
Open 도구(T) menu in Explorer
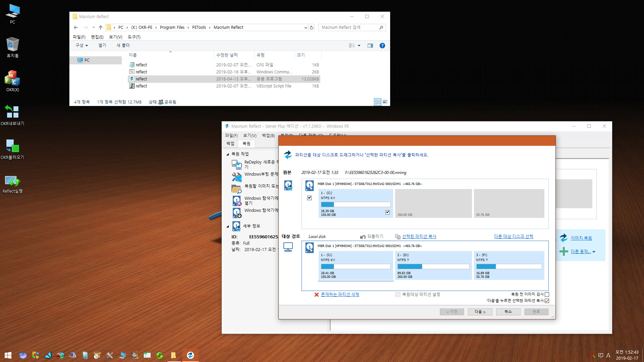[x=134, y=37]
